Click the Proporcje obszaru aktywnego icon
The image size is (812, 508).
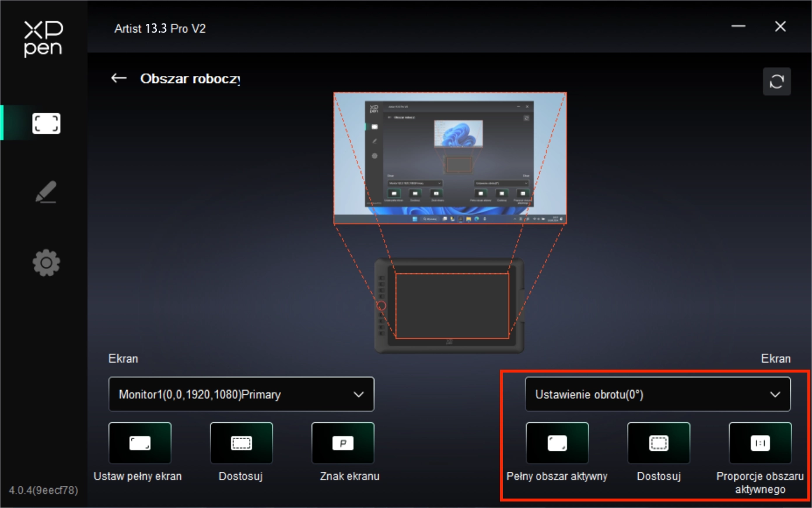[760, 443]
